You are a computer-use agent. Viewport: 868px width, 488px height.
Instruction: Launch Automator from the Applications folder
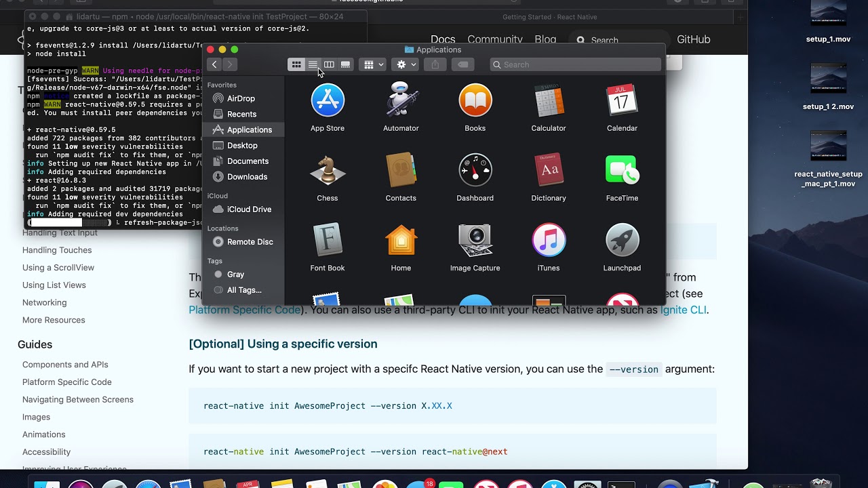(401, 100)
